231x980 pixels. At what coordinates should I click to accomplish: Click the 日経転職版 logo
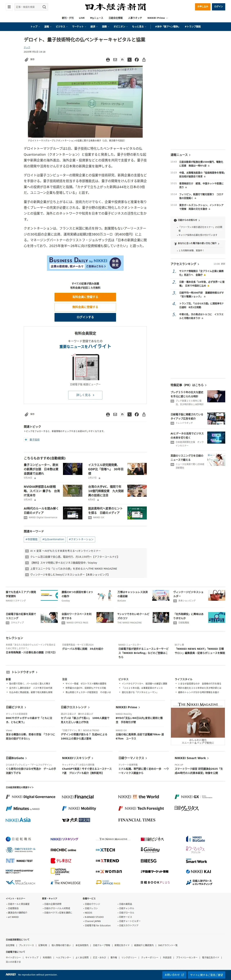coord(19,839)
